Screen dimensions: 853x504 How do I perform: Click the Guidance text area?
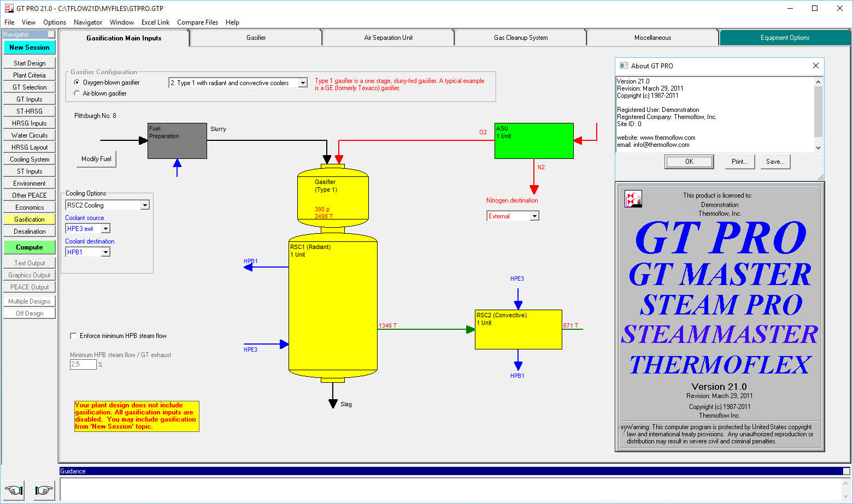[451, 489]
